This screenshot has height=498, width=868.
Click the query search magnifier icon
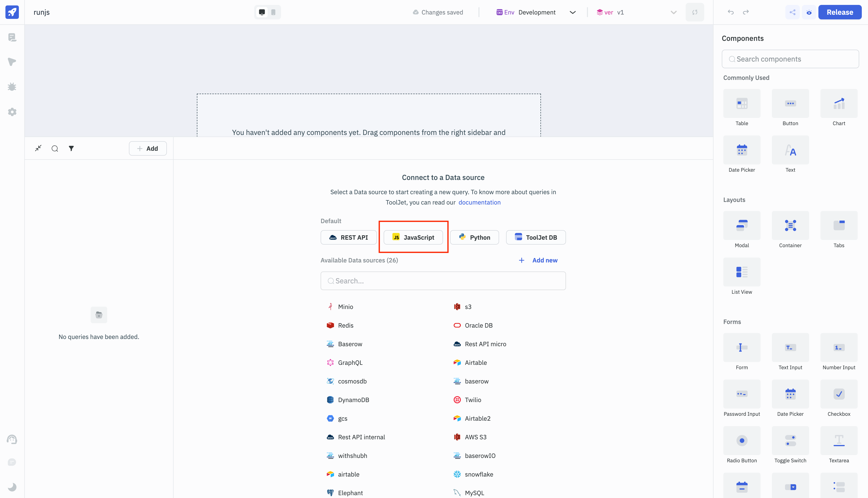click(x=55, y=148)
